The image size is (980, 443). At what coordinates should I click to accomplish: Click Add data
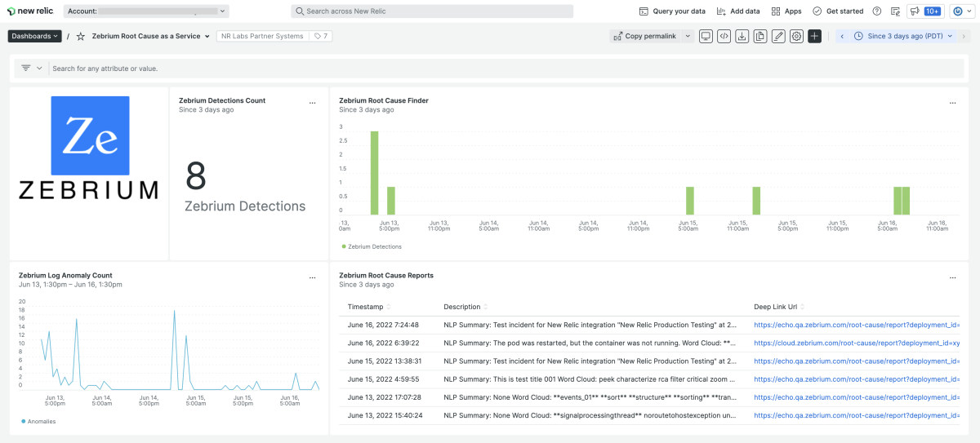738,11
